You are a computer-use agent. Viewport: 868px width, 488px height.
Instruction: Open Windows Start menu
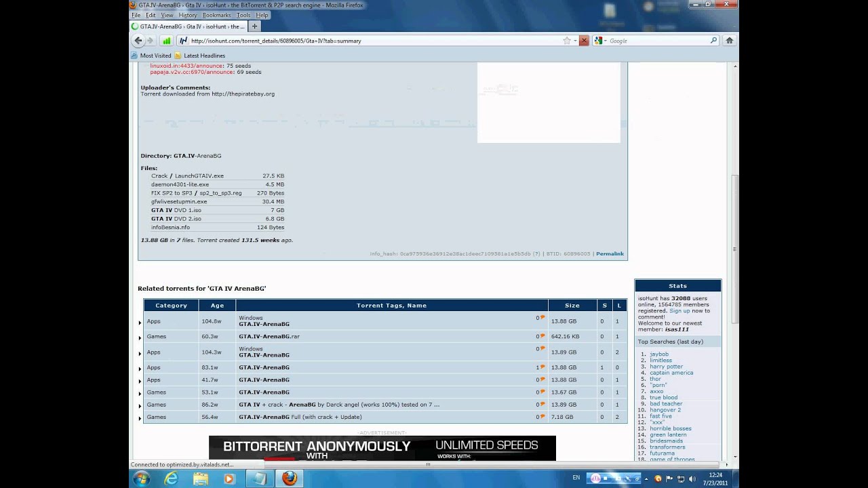[142, 479]
